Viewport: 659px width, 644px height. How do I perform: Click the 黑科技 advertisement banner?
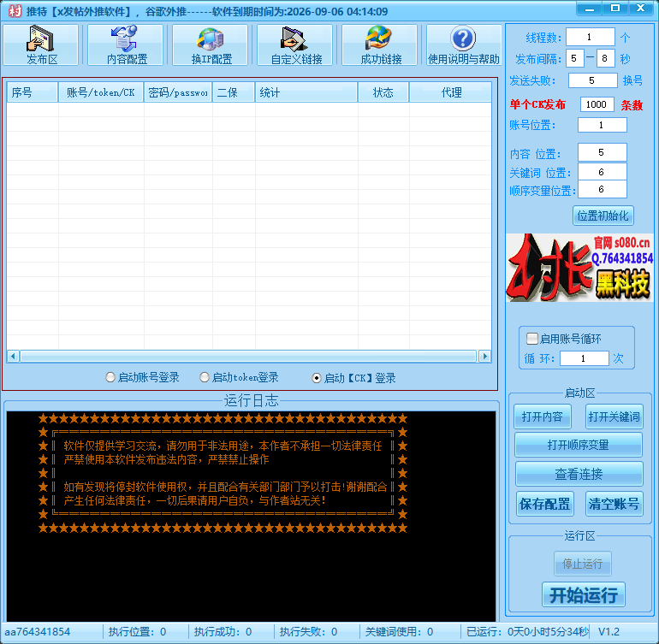pyautogui.click(x=579, y=268)
